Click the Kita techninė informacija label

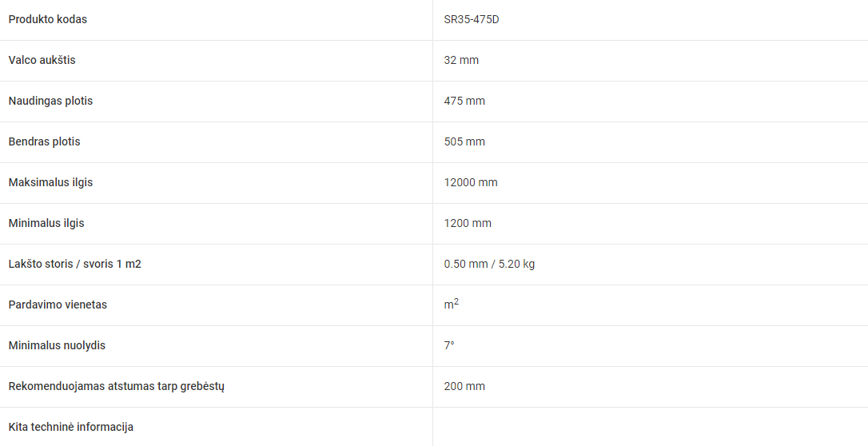click(x=71, y=427)
